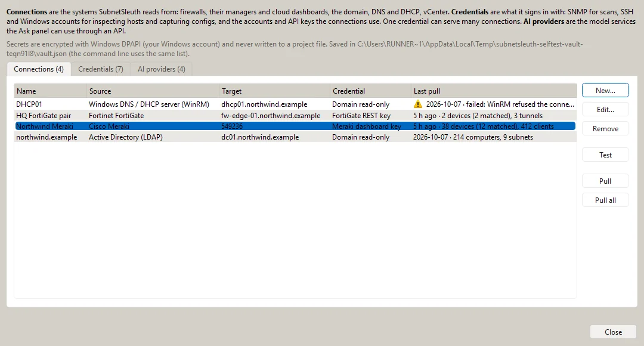Image resolution: width=644 pixels, height=346 pixels.
Task: Switch to the Connections (4) tab
Action: 39,69
